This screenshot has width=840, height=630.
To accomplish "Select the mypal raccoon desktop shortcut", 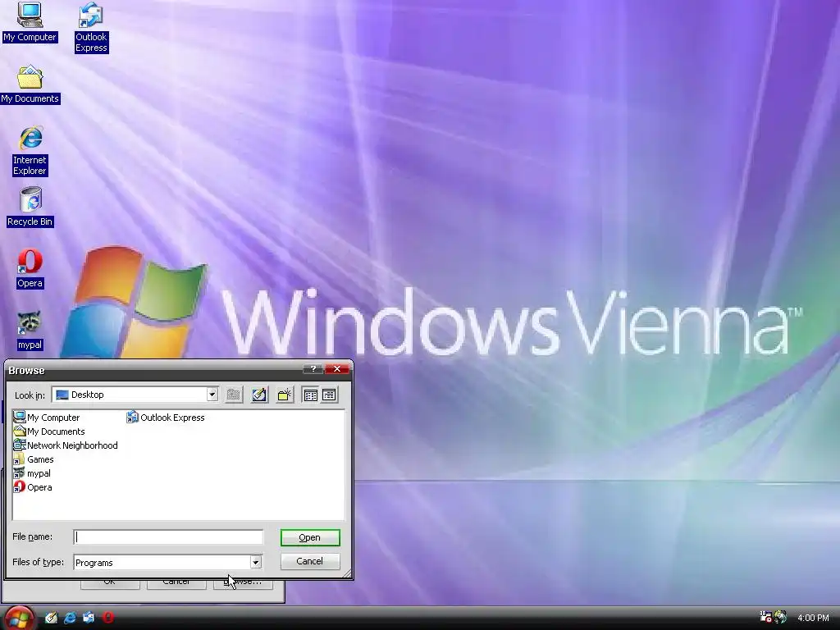I will (30, 331).
